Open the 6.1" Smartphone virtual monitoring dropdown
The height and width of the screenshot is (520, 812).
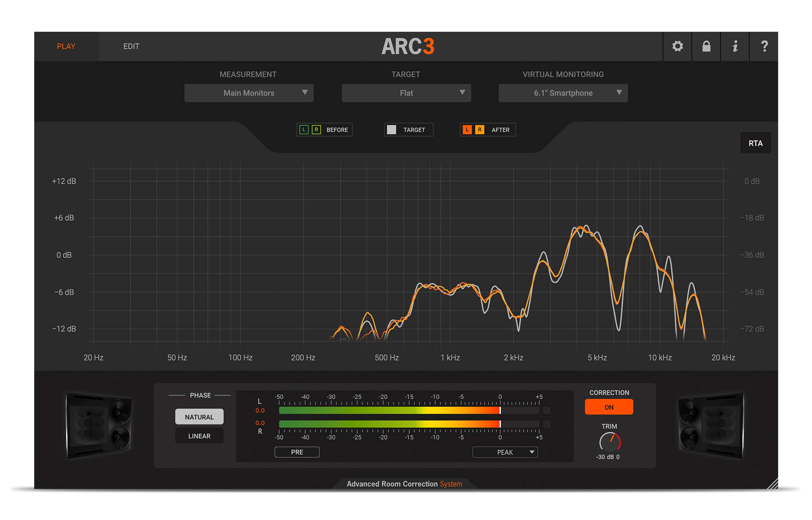pyautogui.click(x=563, y=93)
